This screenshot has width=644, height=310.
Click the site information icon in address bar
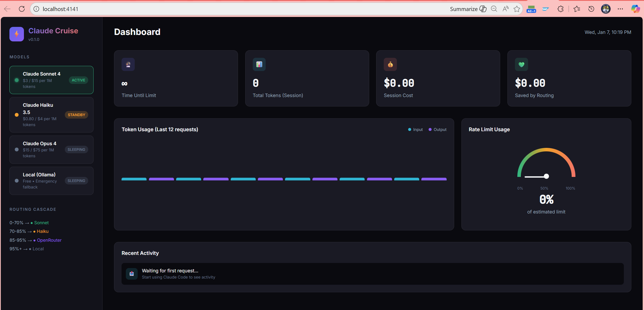tap(36, 9)
